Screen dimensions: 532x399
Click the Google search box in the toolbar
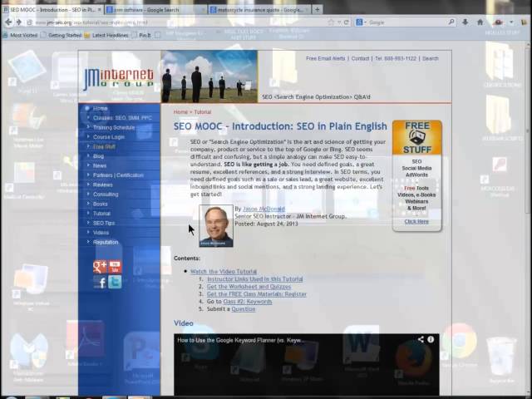click(x=407, y=22)
